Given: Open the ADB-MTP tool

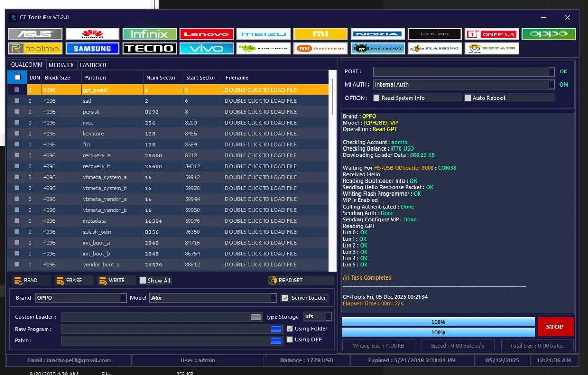Looking at the screenshot, I should 263,48.
